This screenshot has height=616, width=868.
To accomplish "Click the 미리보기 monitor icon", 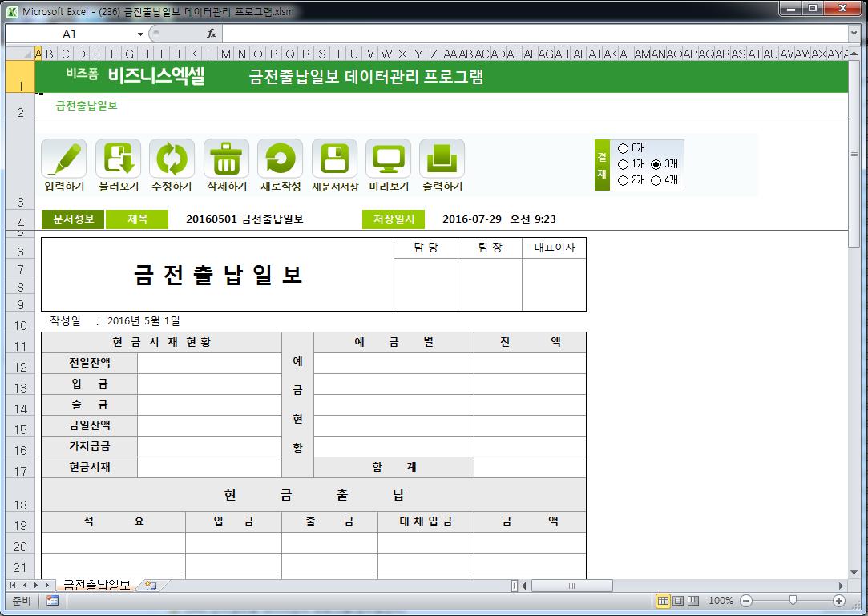I will 389,159.
